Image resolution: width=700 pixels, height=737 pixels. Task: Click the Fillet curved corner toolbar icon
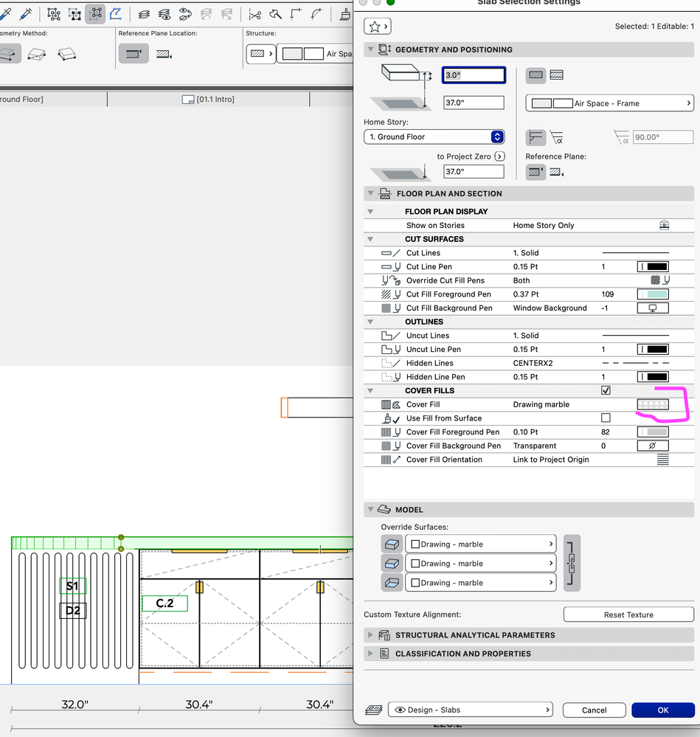coord(316,15)
